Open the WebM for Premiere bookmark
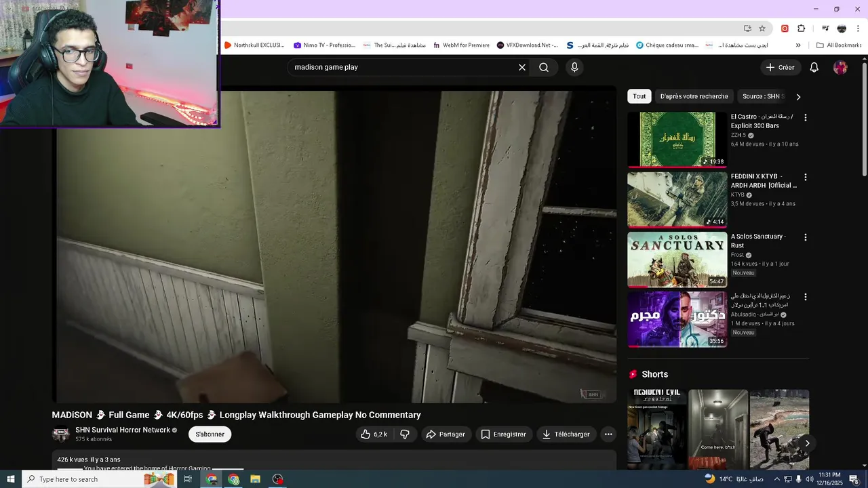This screenshot has width=868, height=488. [x=461, y=45]
